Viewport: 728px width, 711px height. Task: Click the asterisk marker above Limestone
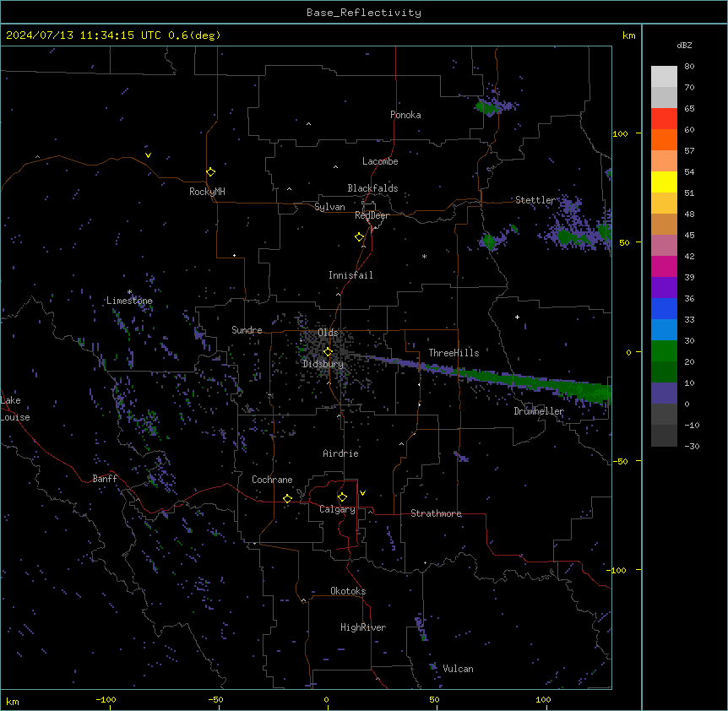pos(129,292)
